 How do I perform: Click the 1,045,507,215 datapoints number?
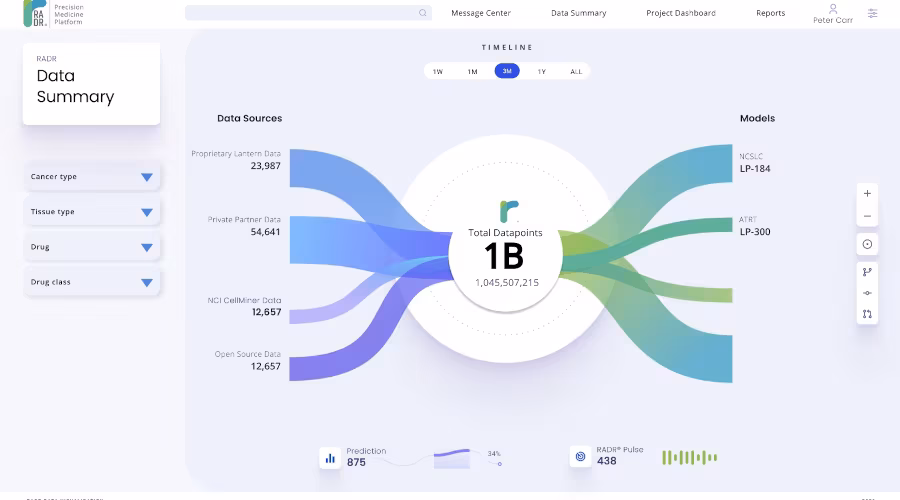pyautogui.click(x=507, y=282)
